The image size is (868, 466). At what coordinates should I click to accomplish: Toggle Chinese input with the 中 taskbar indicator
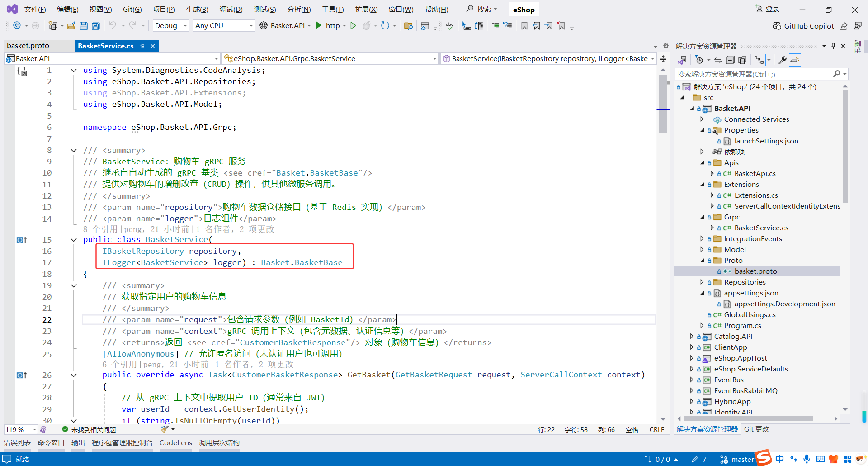pyautogui.click(x=779, y=459)
